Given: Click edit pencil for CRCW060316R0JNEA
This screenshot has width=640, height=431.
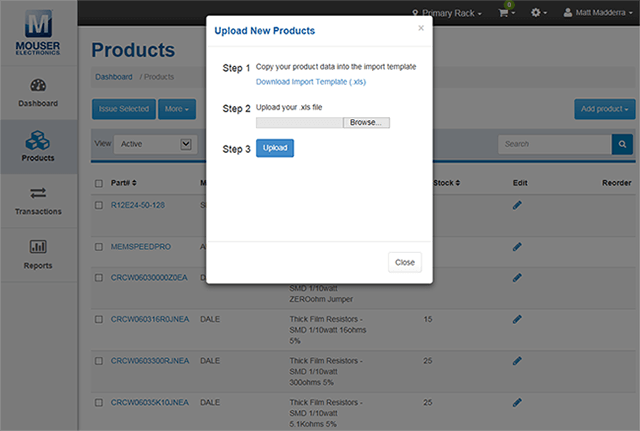Looking at the screenshot, I should click(x=517, y=319).
